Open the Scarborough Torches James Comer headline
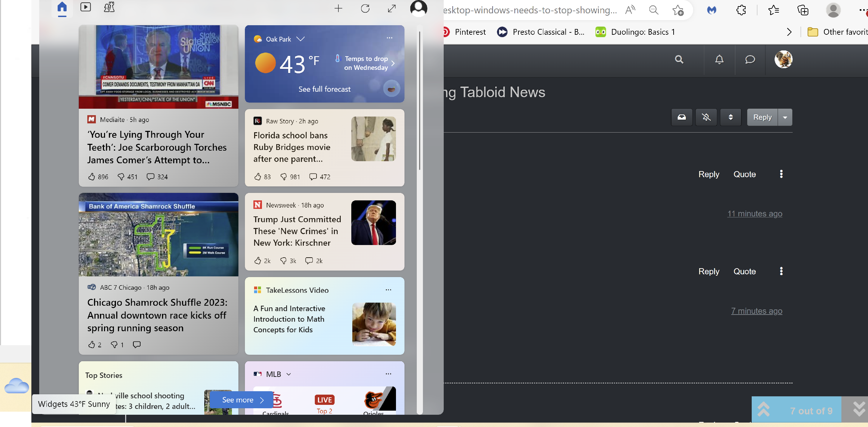This screenshot has width=868, height=427. (x=157, y=147)
